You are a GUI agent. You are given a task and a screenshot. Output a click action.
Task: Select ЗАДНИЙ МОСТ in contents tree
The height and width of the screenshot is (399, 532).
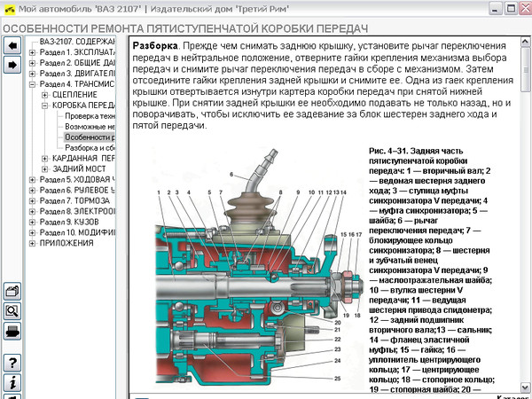tap(78, 169)
